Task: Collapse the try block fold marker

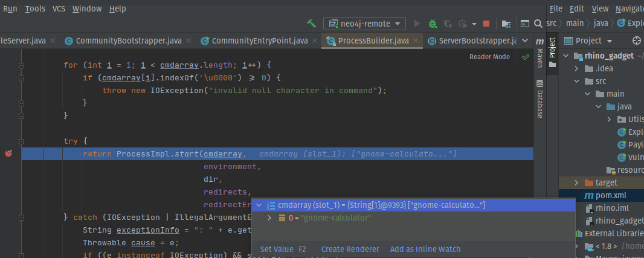Action: (x=21, y=141)
